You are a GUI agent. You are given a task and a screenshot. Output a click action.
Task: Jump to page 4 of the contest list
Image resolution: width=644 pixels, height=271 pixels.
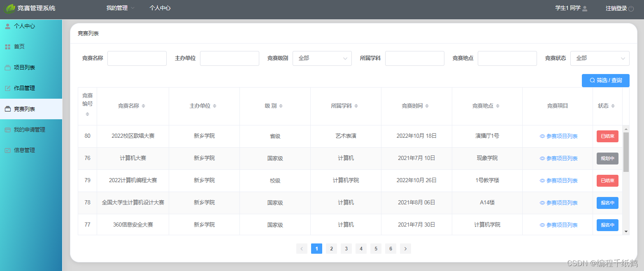tap(361, 248)
